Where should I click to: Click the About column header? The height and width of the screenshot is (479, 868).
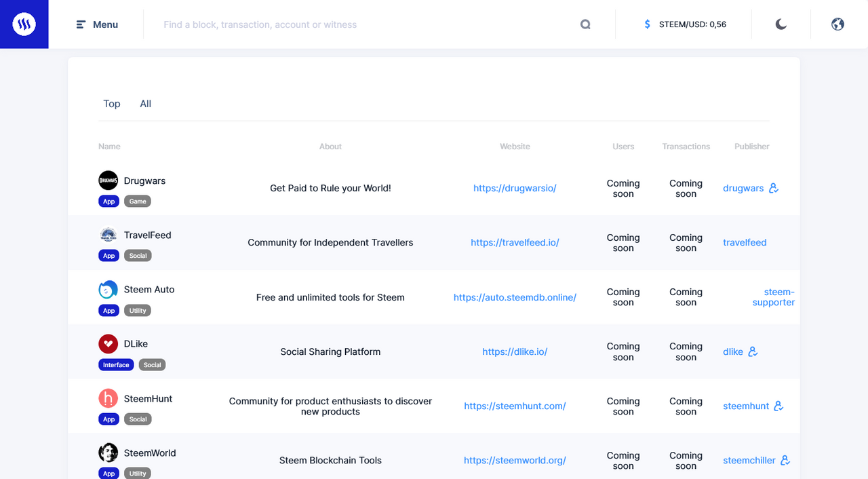point(330,147)
